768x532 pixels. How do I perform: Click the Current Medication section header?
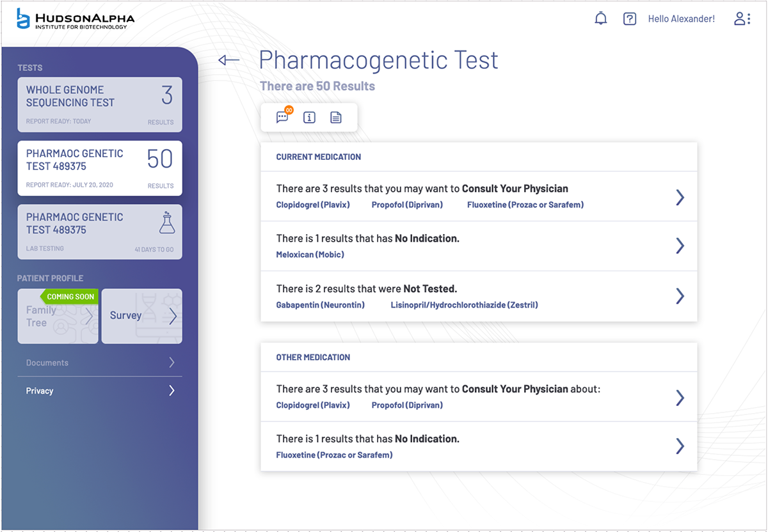[319, 157]
